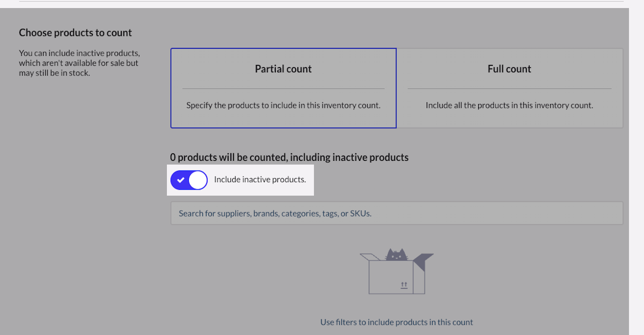Click "Specify the products to include" description
The height and width of the screenshot is (335, 644).
[283, 106]
